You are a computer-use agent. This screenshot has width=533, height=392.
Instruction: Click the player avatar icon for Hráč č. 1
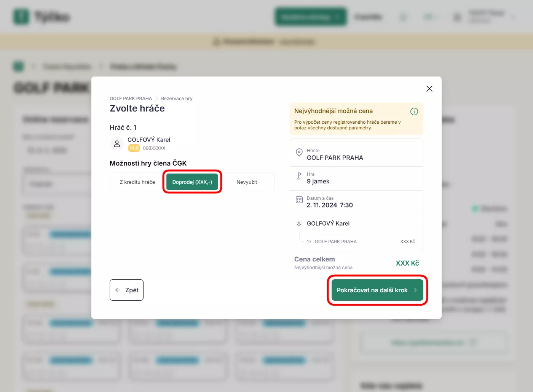(117, 144)
